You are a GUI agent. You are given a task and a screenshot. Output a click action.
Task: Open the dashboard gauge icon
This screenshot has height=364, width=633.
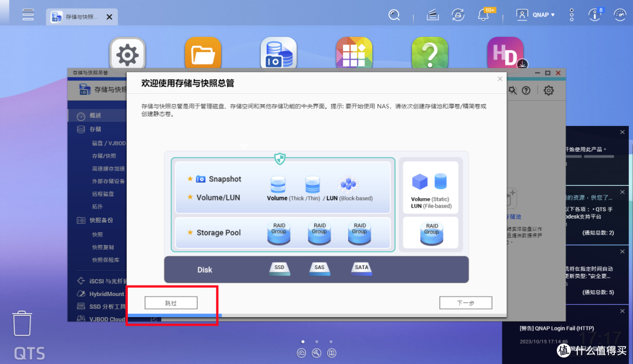pos(620,15)
